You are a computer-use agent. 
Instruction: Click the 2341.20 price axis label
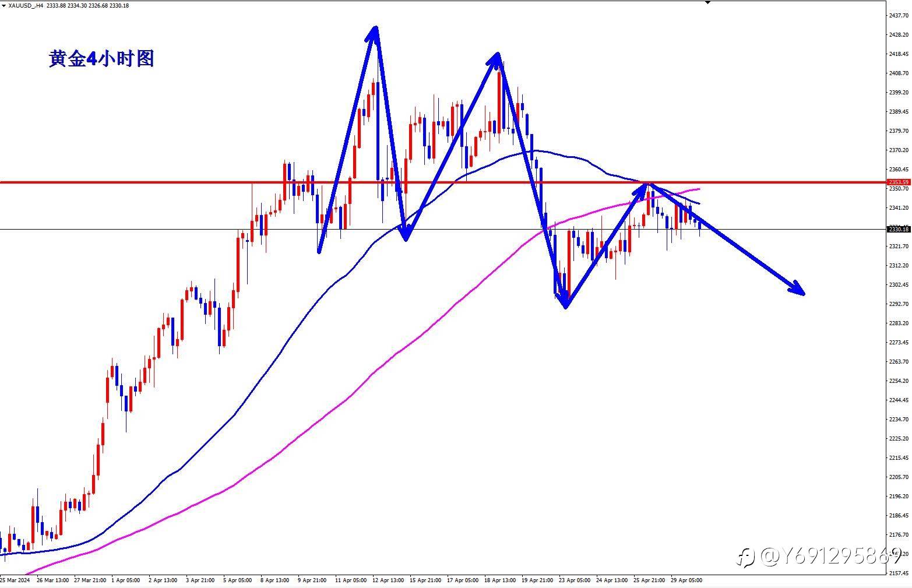point(899,208)
